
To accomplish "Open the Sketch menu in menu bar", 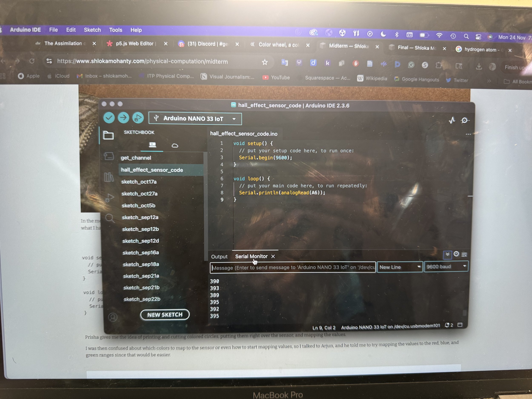I will pyautogui.click(x=92, y=30).
